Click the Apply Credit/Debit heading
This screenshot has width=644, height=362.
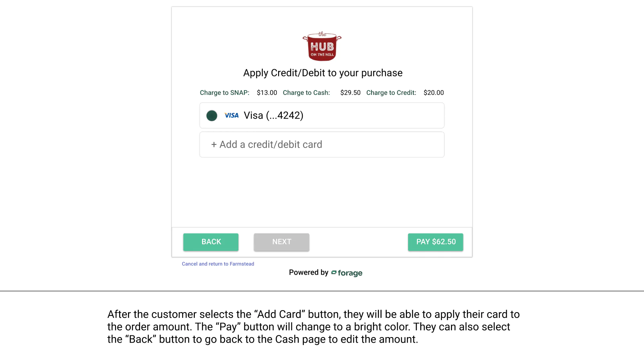pyautogui.click(x=323, y=73)
